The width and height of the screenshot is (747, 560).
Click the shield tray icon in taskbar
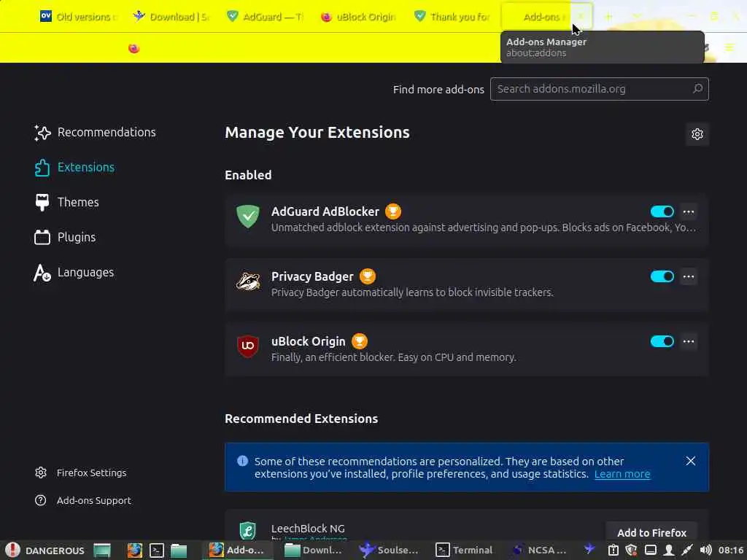[x=631, y=550]
